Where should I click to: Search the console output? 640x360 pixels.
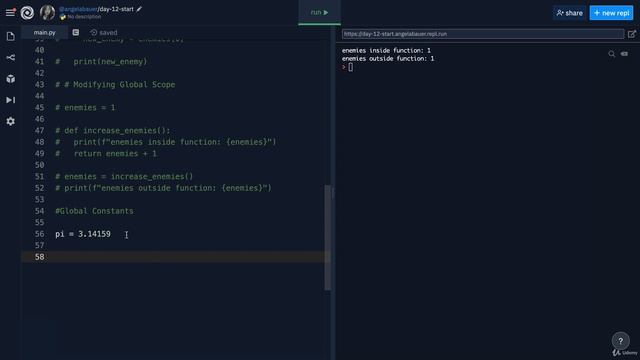(611, 54)
